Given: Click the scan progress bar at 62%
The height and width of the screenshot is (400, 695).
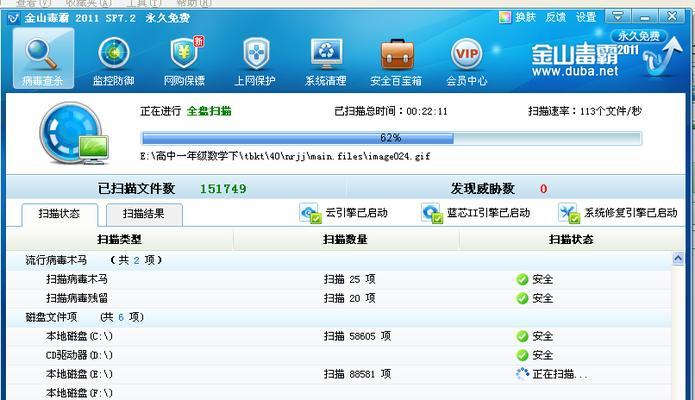Looking at the screenshot, I should [391, 138].
